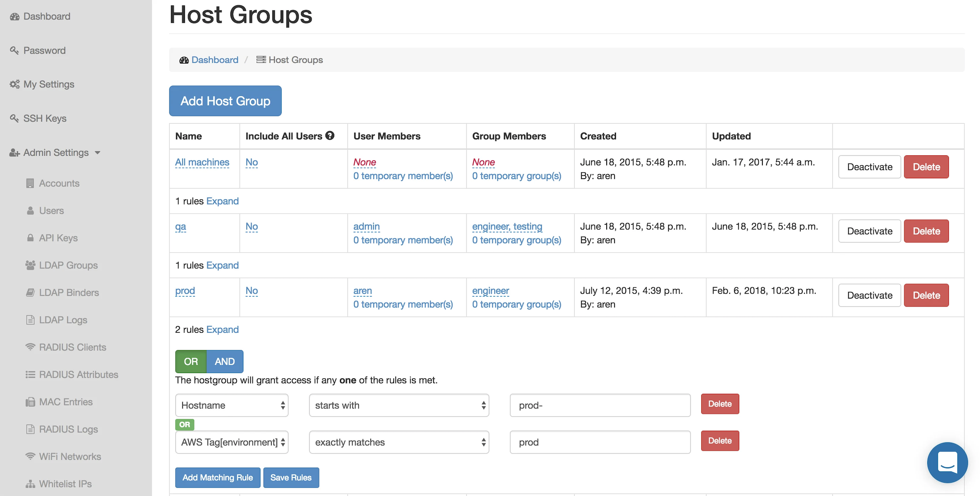Collapse the Admin Settings menu caret
This screenshot has height=496, width=980.
tap(98, 153)
